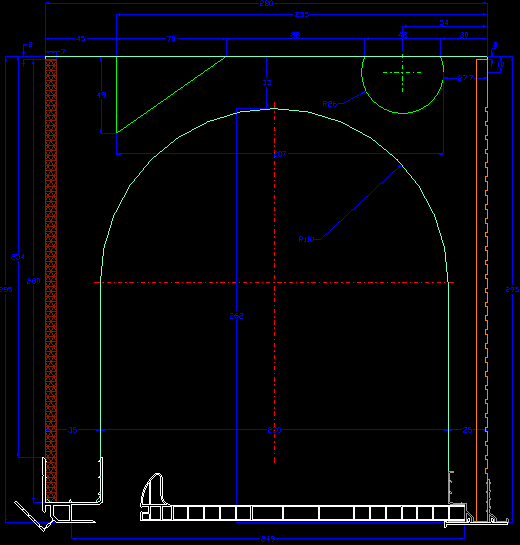Select the R26 radius label
Image resolution: width=520 pixels, height=545 pixels.
[330, 104]
